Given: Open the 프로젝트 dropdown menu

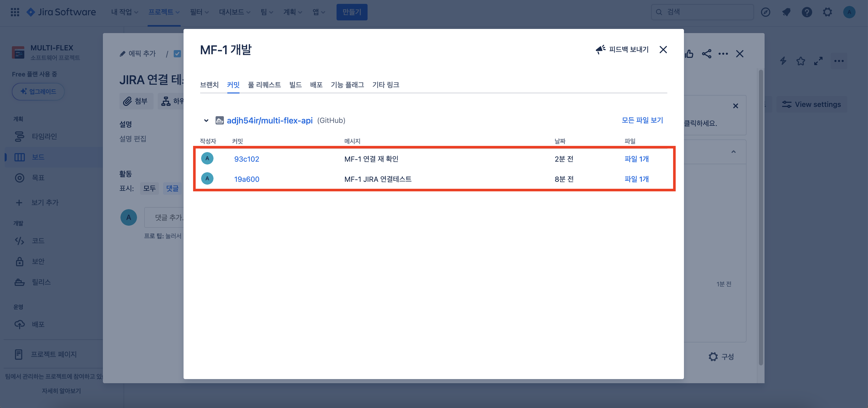Looking at the screenshot, I should (164, 12).
